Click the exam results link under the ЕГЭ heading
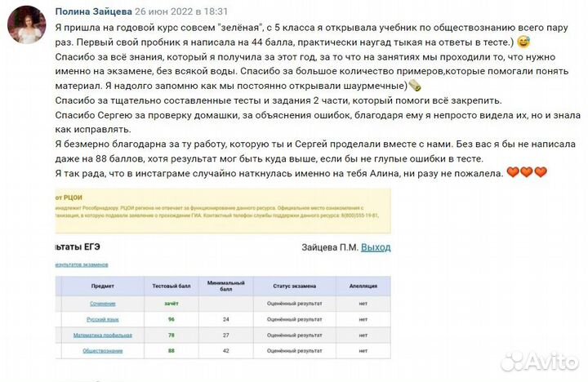Screen dimensions: 588x382 82,264
